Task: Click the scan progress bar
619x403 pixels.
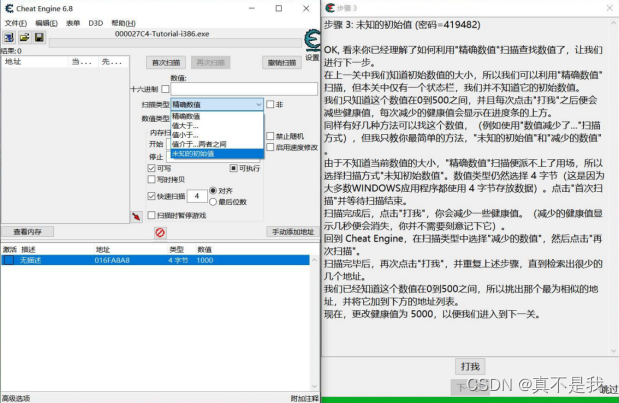Action: [x=175, y=43]
